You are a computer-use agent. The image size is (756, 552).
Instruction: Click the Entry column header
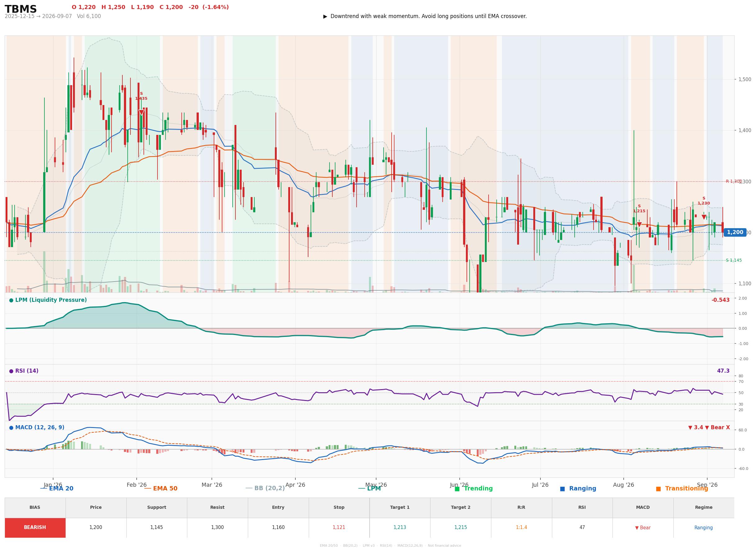pyautogui.click(x=278, y=507)
